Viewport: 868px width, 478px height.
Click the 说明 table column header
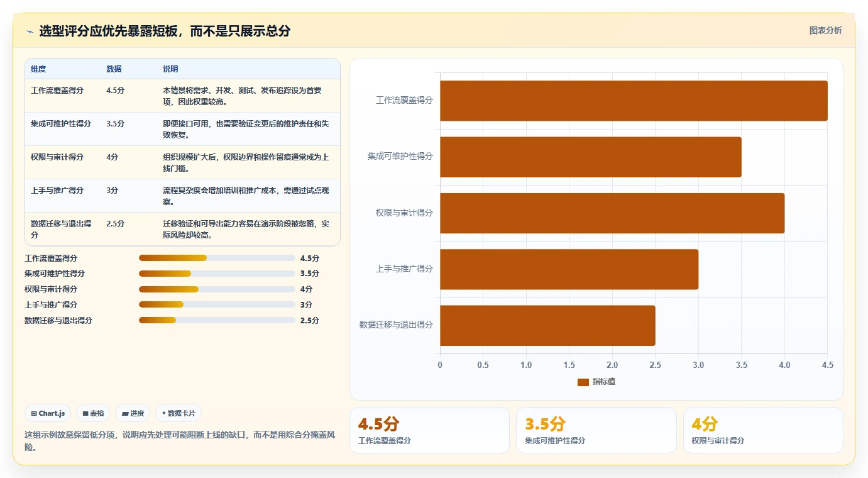[170, 69]
